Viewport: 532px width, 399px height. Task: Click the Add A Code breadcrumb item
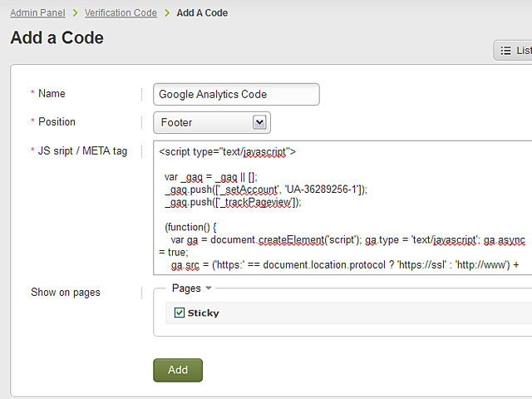click(x=202, y=13)
